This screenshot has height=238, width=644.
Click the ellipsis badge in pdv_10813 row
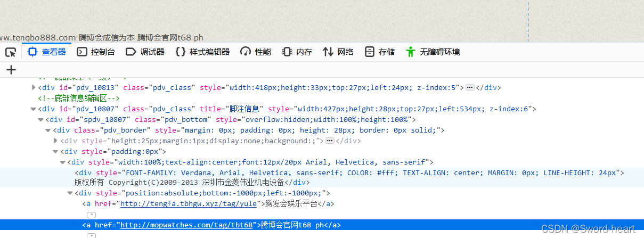(470, 87)
